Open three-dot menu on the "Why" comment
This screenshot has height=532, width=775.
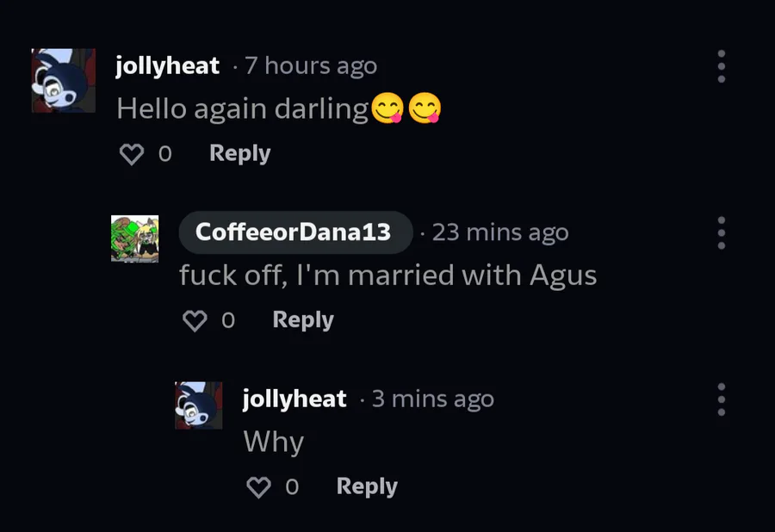point(721,399)
